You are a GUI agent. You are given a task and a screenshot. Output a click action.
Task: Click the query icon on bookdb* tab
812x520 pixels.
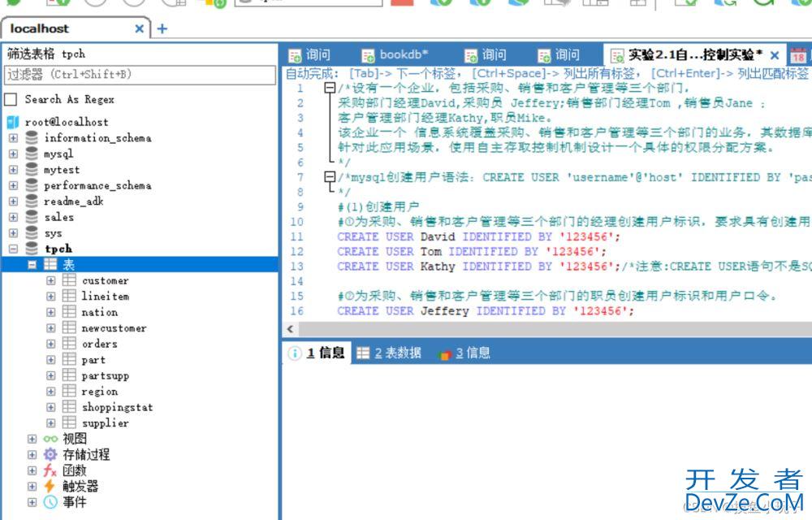pos(368,55)
